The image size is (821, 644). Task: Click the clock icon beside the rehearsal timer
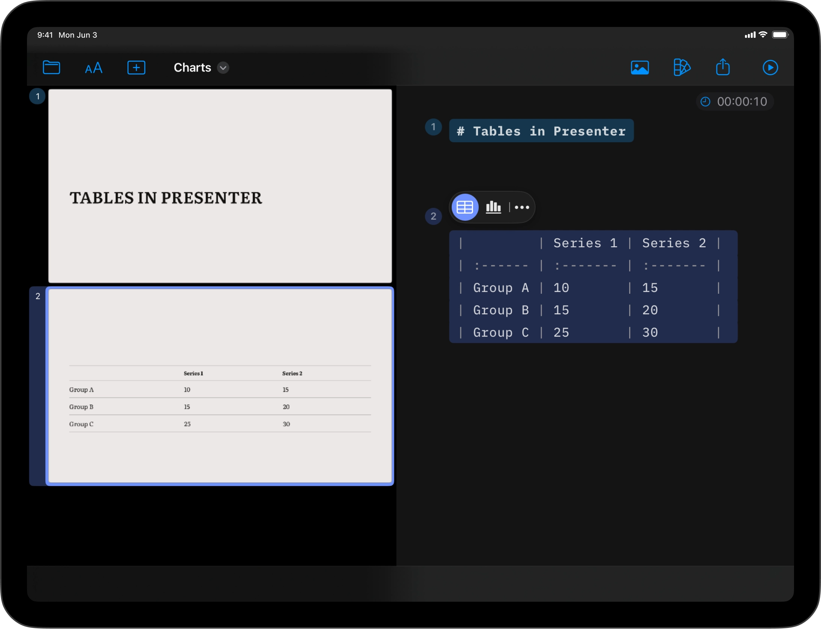pos(706,101)
